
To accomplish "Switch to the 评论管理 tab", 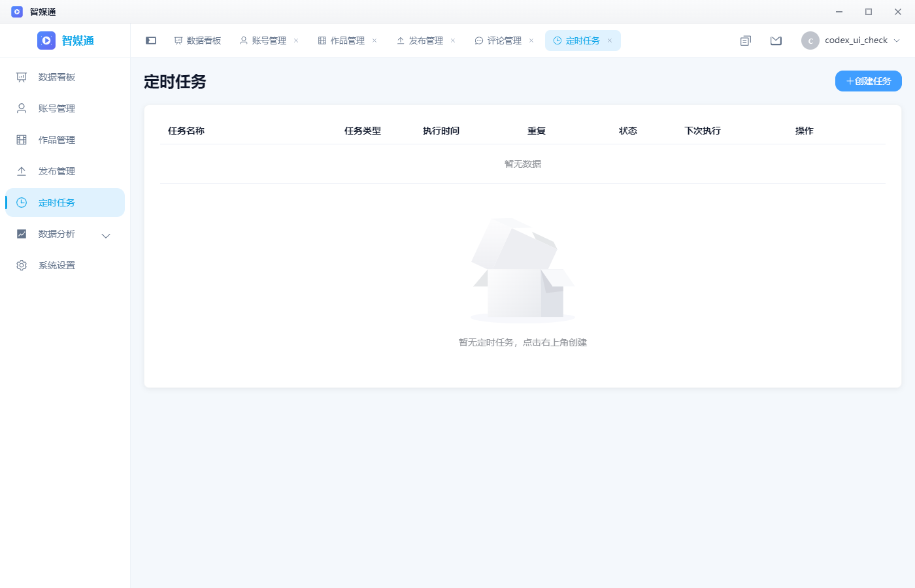I will [x=498, y=41].
